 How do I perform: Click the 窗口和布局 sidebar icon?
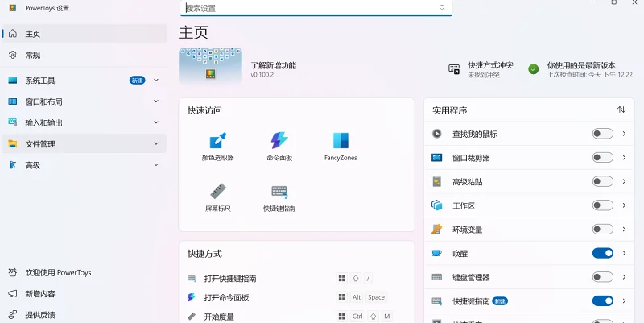[x=13, y=101]
